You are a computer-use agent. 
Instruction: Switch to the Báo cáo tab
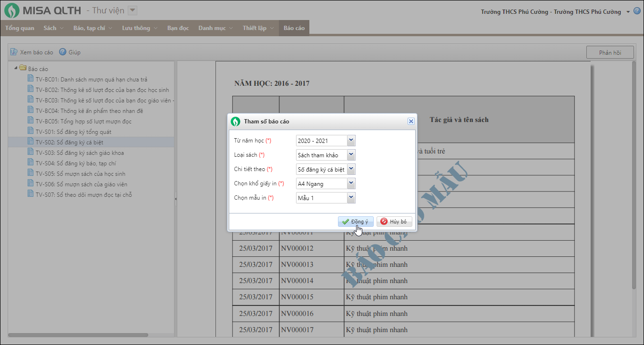tap(294, 28)
